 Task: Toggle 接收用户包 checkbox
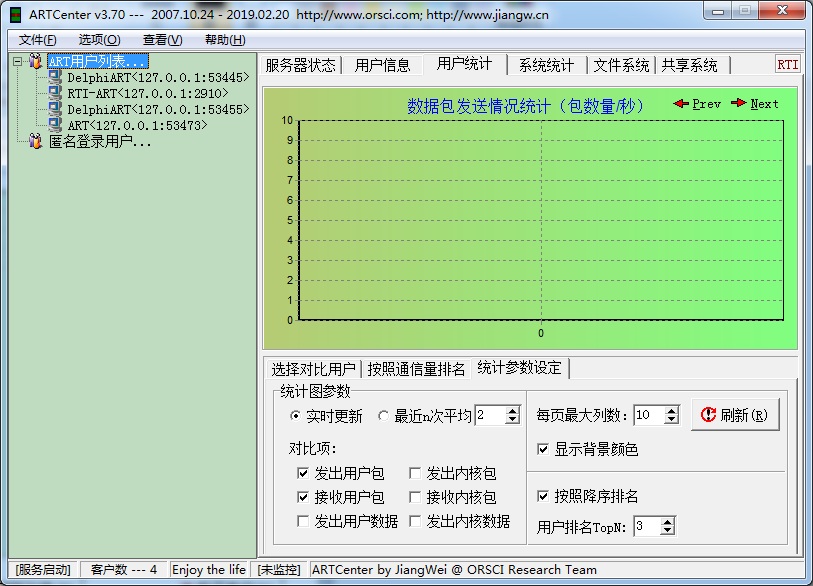[303, 497]
